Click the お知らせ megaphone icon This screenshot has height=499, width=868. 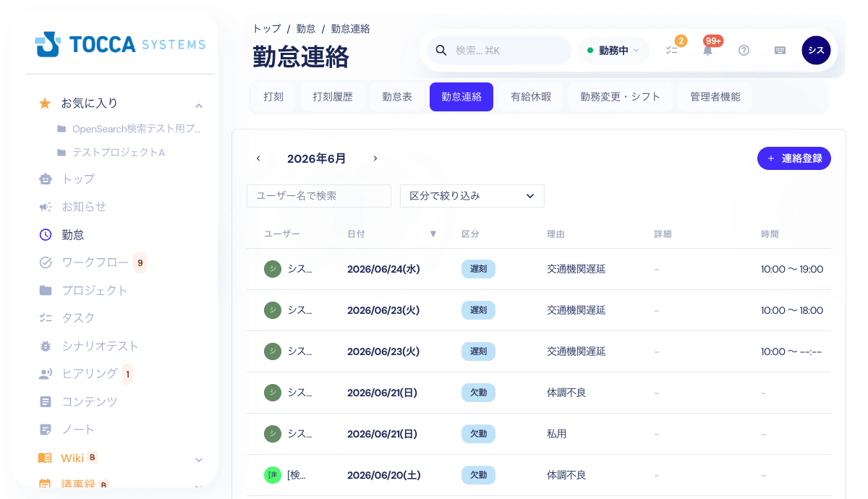[x=46, y=207]
